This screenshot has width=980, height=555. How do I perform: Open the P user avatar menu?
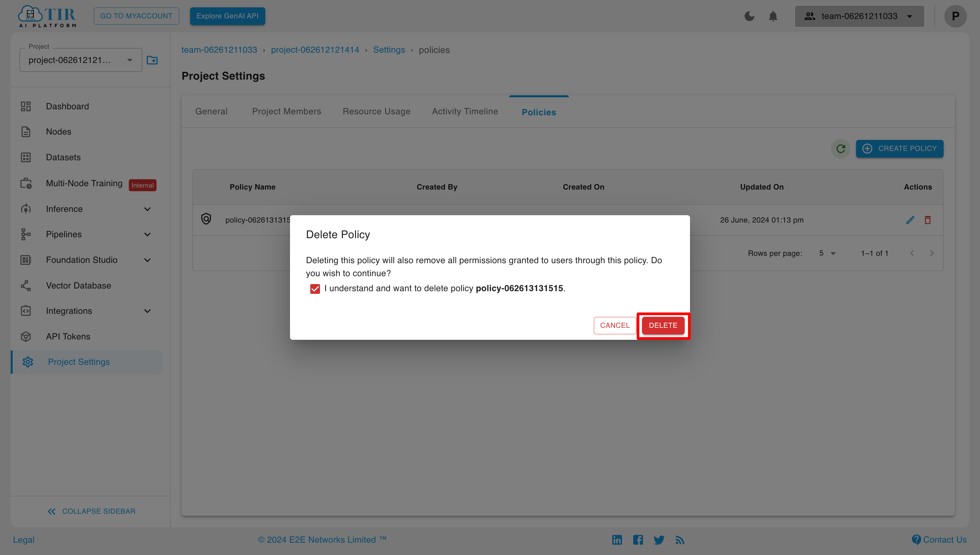[955, 16]
